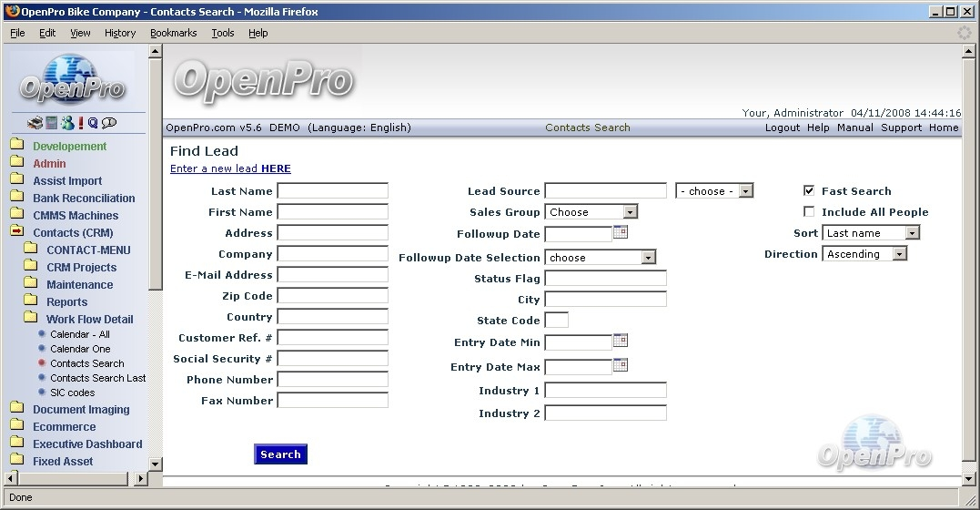Expand the Sort dropdown showing Last name

click(871, 233)
